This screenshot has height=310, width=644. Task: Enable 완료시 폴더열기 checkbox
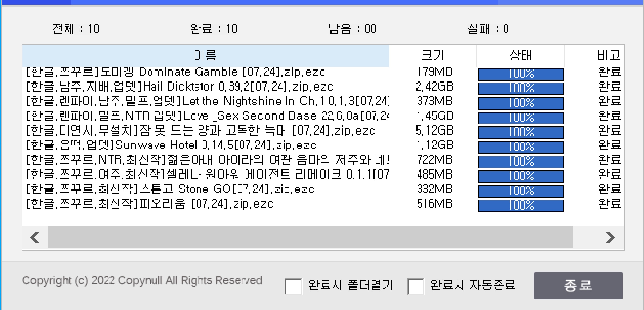click(293, 286)
